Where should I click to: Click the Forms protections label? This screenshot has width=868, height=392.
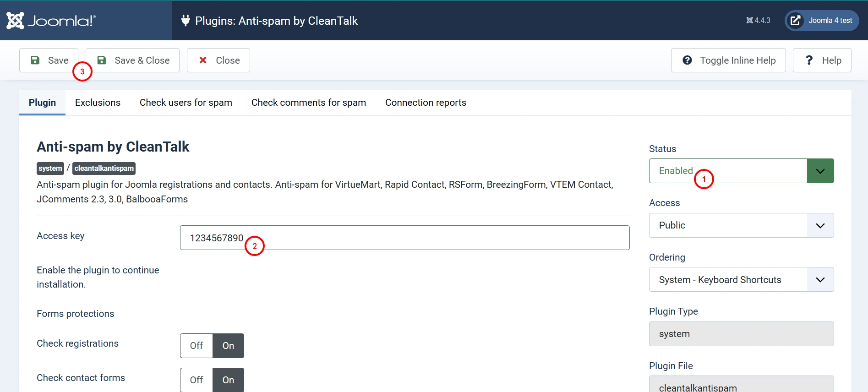point(76,314)
